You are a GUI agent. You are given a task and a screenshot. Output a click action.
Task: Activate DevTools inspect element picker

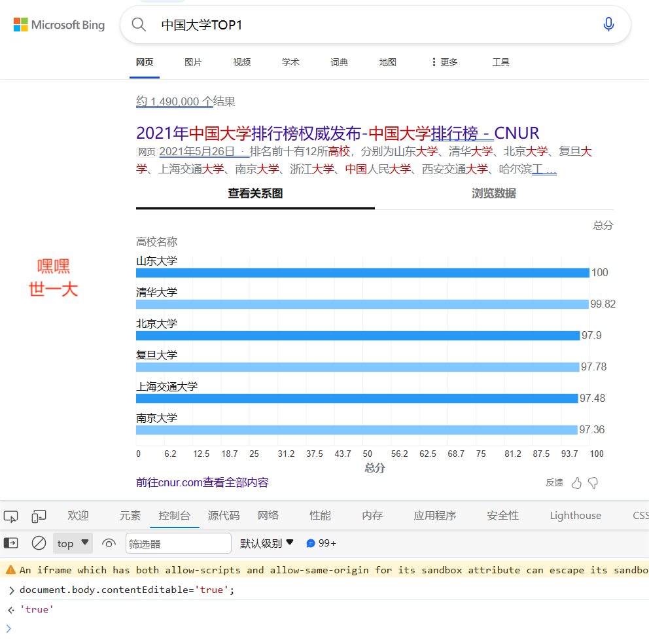10,516
